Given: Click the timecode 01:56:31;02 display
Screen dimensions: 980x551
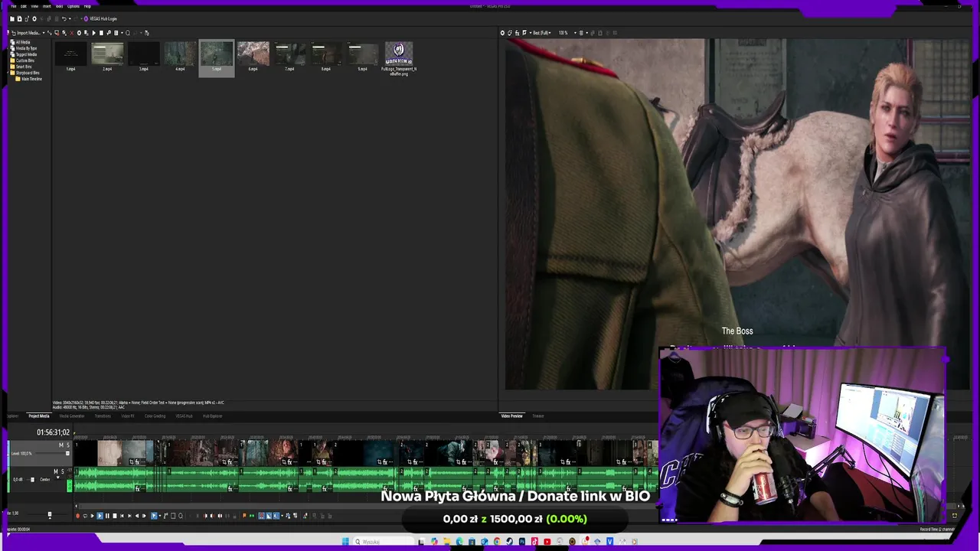Looking at the screenshot, I should 53,432.
